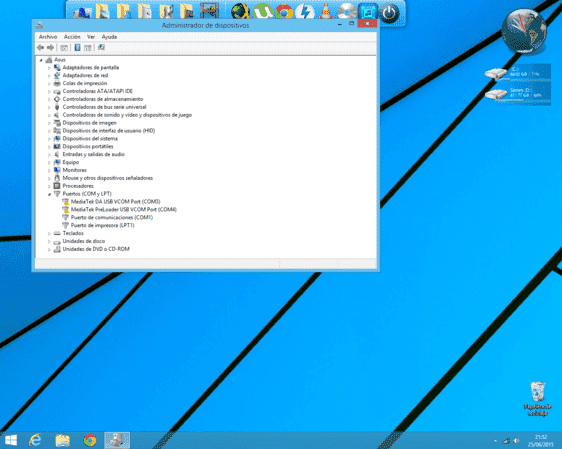Click the blue Help icon in toolbar
Viewport: 562px width, 449px height.
77,47
